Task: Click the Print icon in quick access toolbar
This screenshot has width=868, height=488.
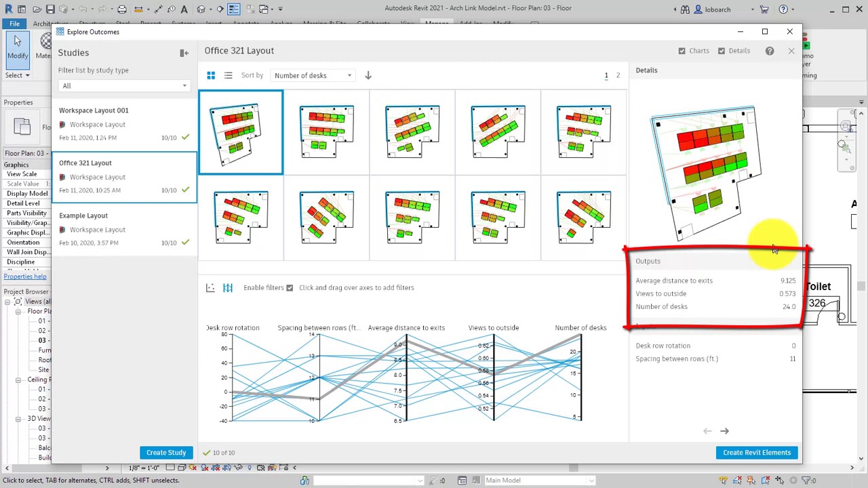Action: tap(122, 9)
